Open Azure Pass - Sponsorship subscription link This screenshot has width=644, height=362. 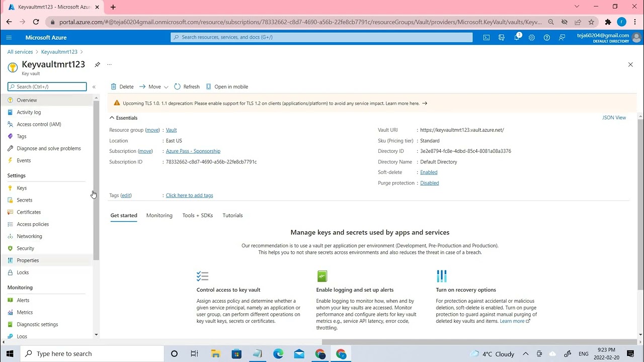tap(193, 151)
